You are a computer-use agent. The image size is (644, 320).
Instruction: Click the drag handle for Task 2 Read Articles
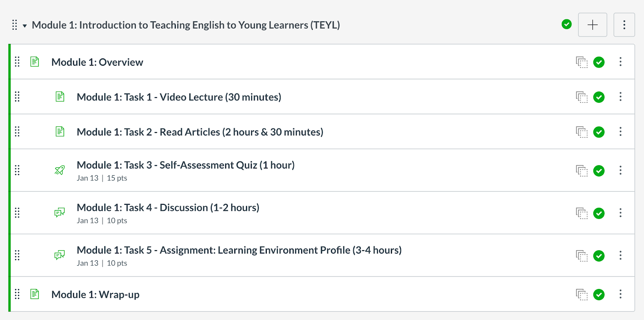(17, 131)
